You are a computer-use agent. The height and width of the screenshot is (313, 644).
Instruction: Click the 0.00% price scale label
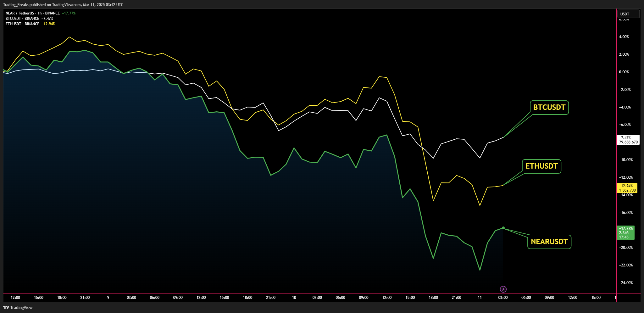[x=624, y=72]
